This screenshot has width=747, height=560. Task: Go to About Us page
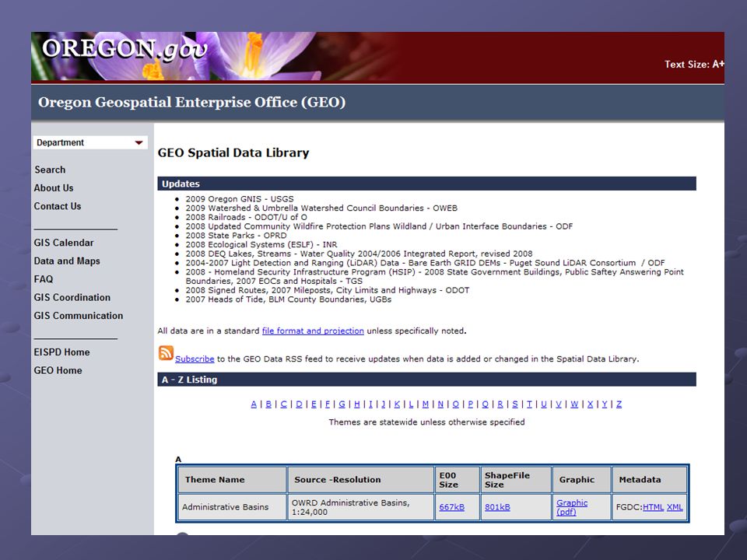[54, 187]
